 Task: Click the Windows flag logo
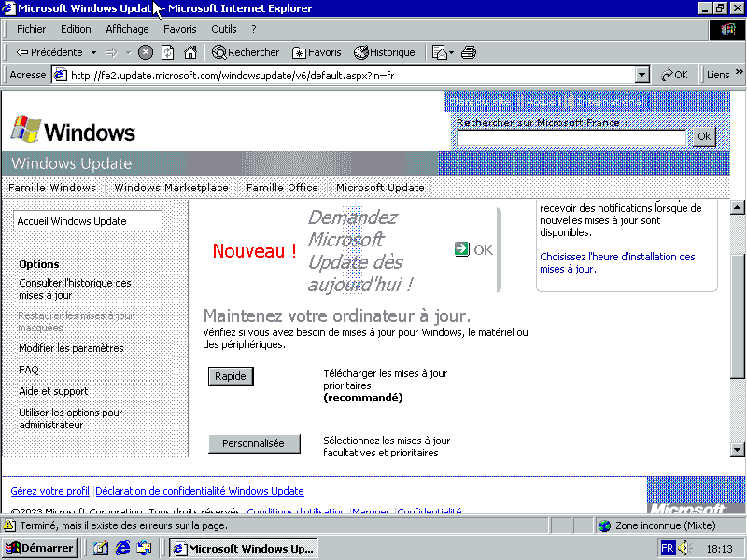click(x=26, y=129)
